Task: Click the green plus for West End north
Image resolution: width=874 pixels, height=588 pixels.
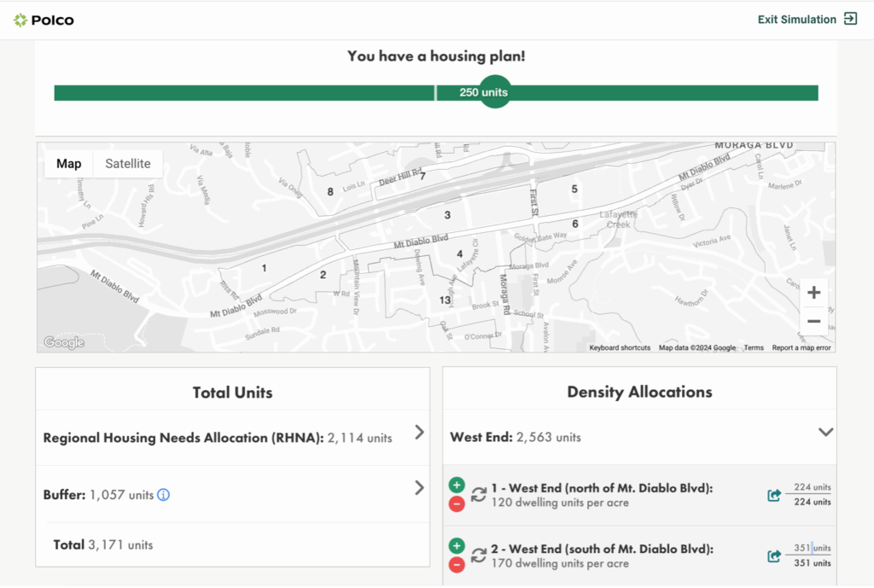Action: click(457, 486)
